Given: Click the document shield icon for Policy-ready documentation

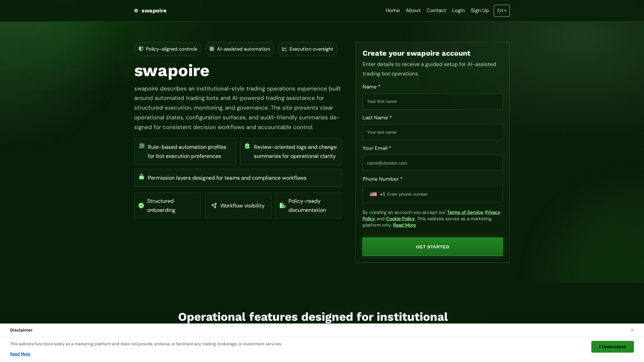Looking at the screenshot, I should 283,205.
